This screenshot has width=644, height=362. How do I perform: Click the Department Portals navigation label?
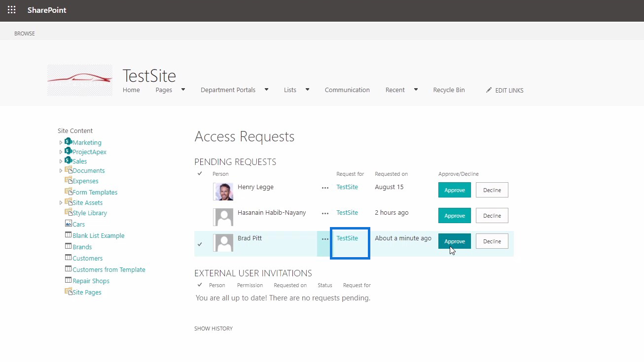pos(228,90)
